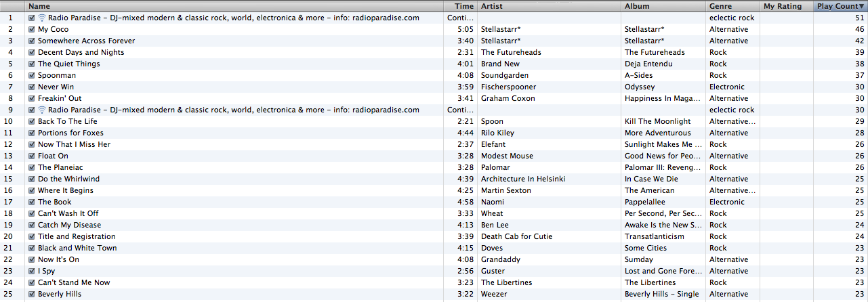Select Can't Wash It Off

tap(68, 214)
